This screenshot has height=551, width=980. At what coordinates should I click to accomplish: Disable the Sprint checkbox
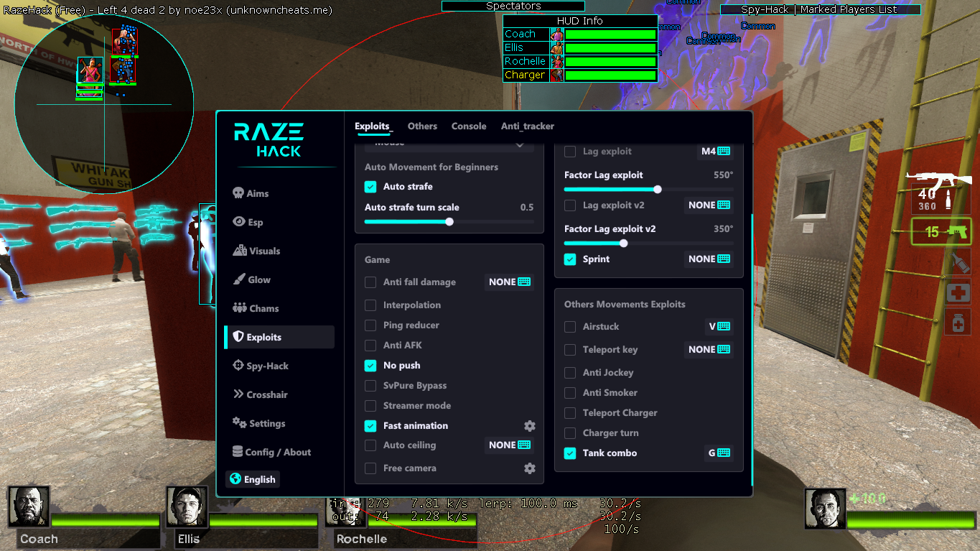point(570,259)
